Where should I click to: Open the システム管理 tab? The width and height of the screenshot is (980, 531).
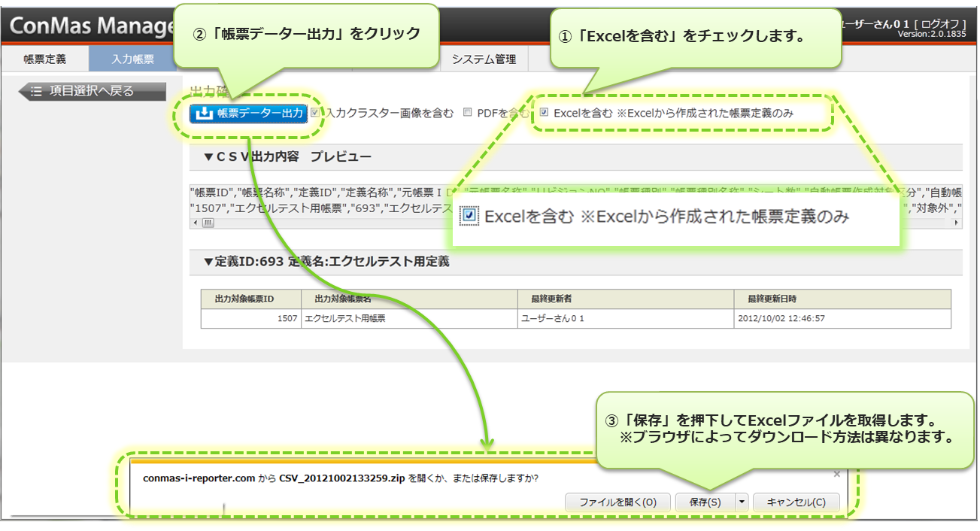(484, 59)
